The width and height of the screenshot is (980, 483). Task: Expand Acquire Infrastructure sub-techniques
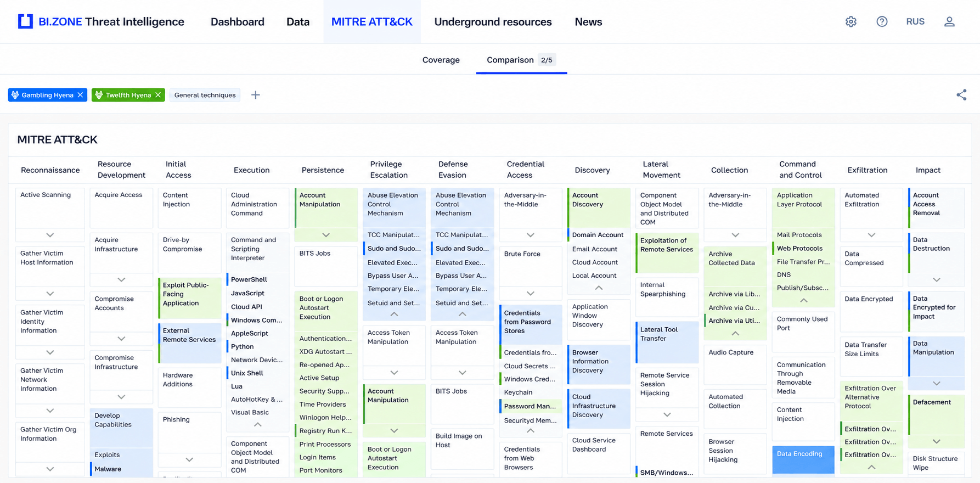[121, 280]
